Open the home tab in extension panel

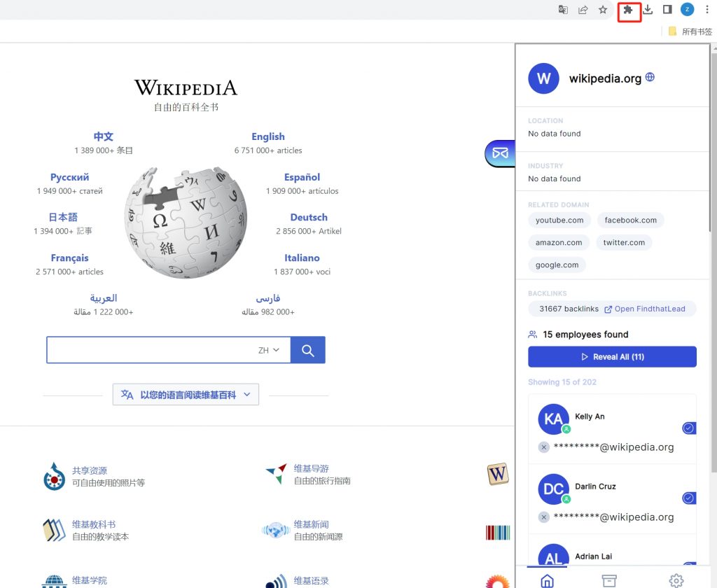547,581
